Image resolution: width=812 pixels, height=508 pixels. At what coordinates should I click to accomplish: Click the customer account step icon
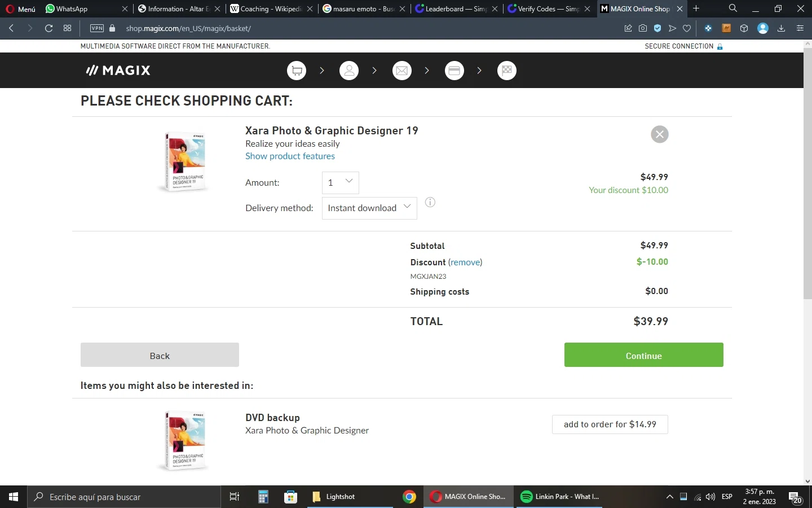click(x=349, y=71)
